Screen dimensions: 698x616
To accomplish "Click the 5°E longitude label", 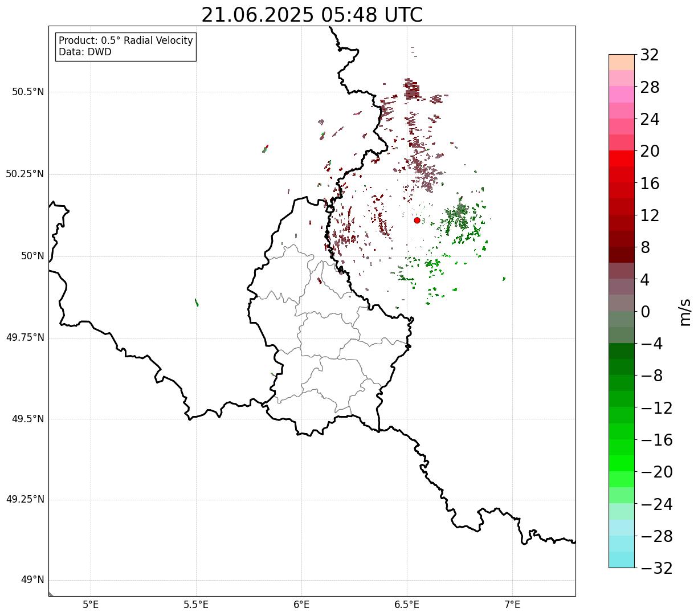I will coord(91,605).
